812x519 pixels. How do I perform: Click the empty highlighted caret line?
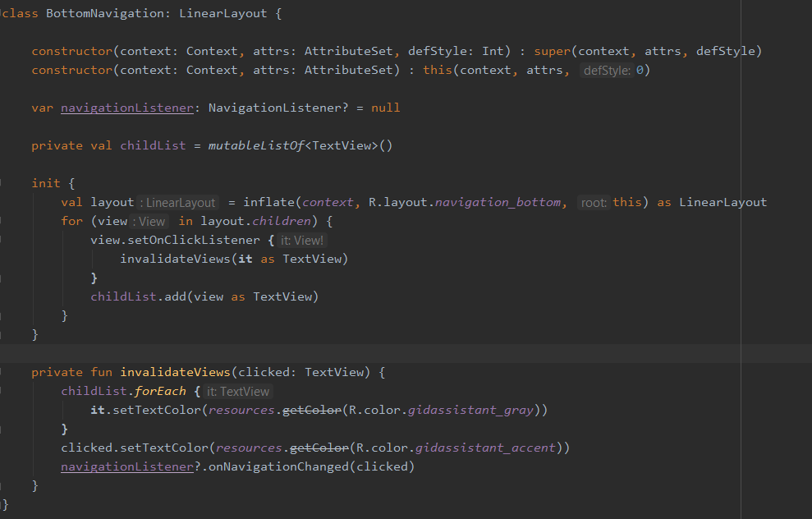click(406, 353)
